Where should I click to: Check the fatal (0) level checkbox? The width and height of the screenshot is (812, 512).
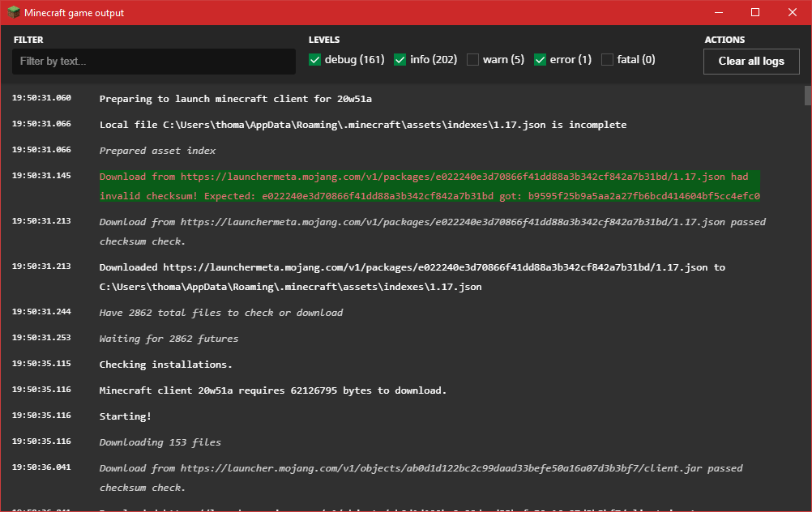(608, 60)
